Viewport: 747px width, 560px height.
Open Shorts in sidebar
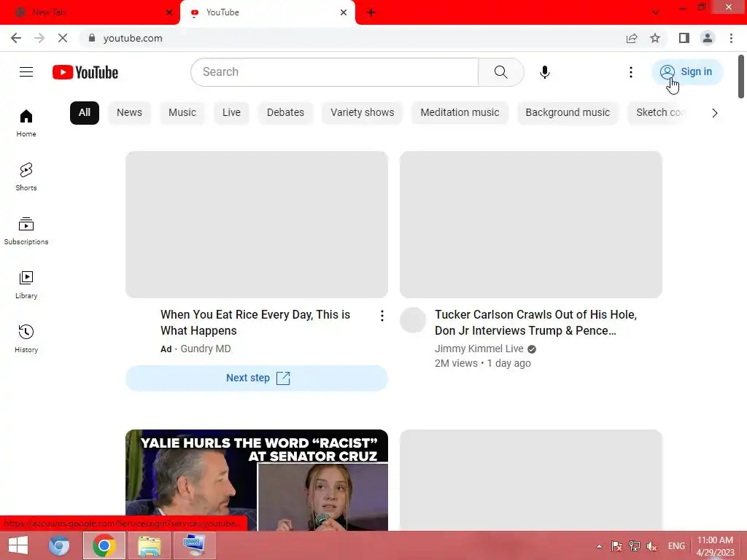[x=26, y=176]
